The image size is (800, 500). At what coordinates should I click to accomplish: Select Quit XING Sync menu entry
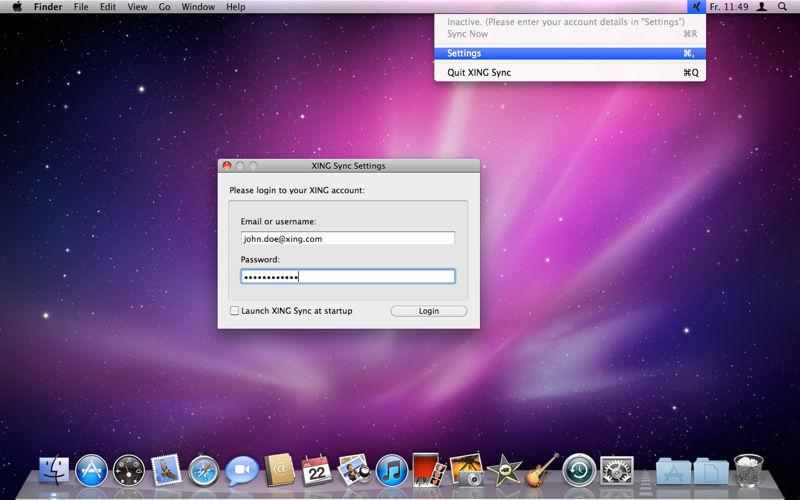[x=570, y=72]
